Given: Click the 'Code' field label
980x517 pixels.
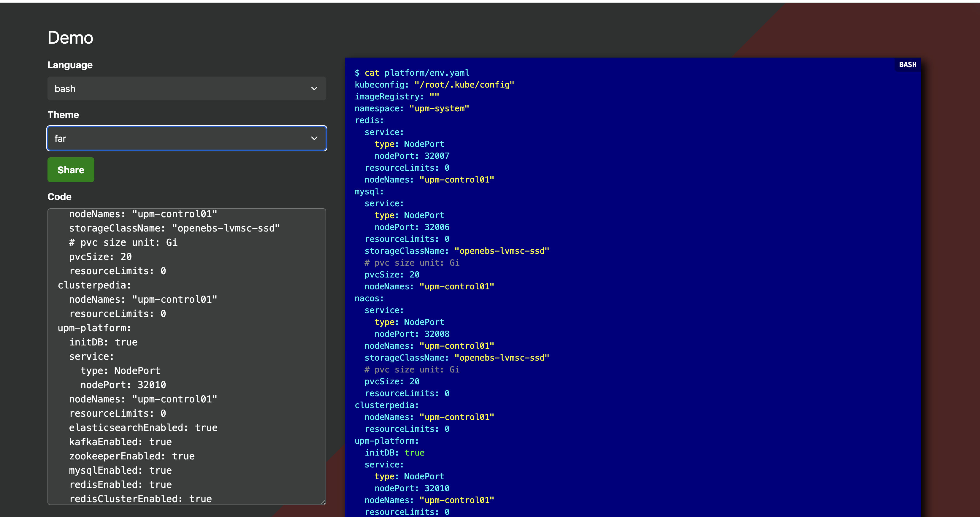Looking at the screenshot, I should tap(59, 197).
